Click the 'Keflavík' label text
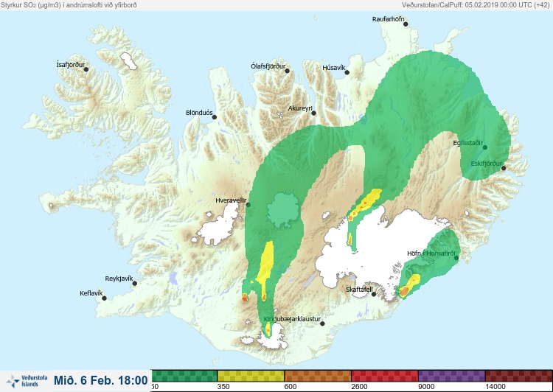Viewport: 553px width, 392px height. [x=91, y=293]
